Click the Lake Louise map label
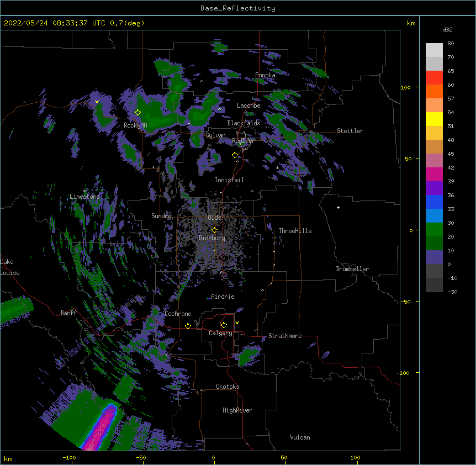This screenshot has width=476, height=465. point(10,267)
